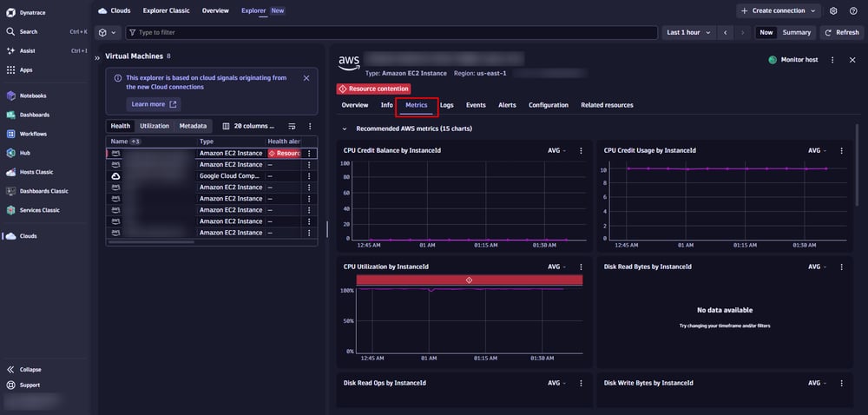Open CPU Utilization chart options menu
This screenshot has width=868, height=415.
pos(581,267)
